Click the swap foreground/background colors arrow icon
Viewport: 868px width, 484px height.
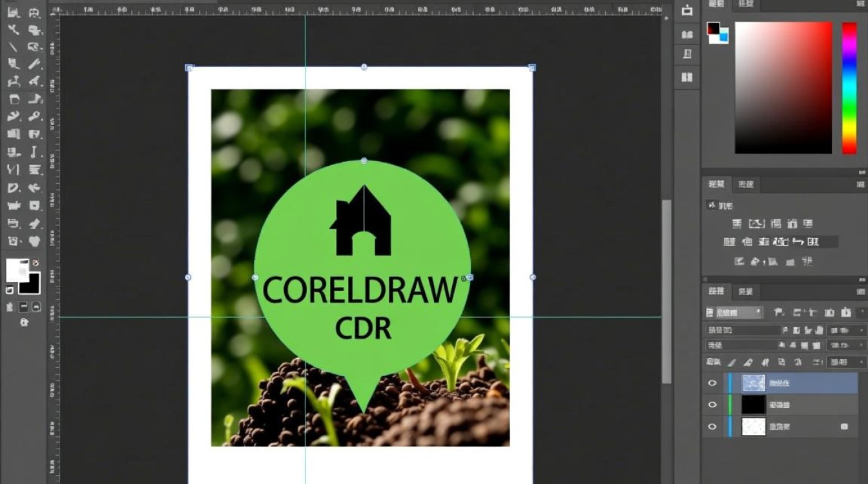36,263
